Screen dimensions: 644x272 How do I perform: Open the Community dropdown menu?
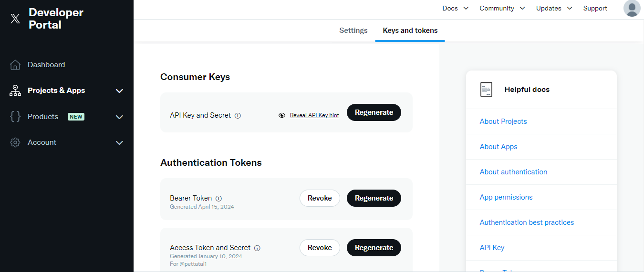[502, 9]
